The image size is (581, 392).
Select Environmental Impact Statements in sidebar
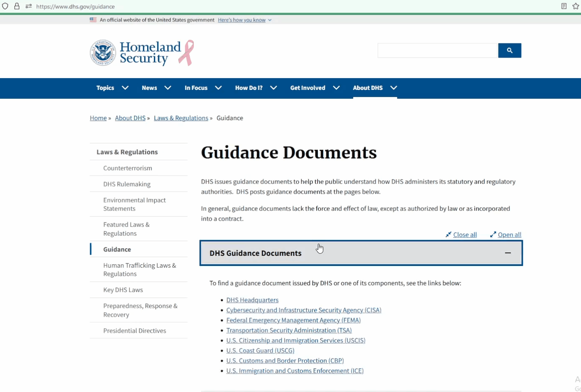click(135, 204)
